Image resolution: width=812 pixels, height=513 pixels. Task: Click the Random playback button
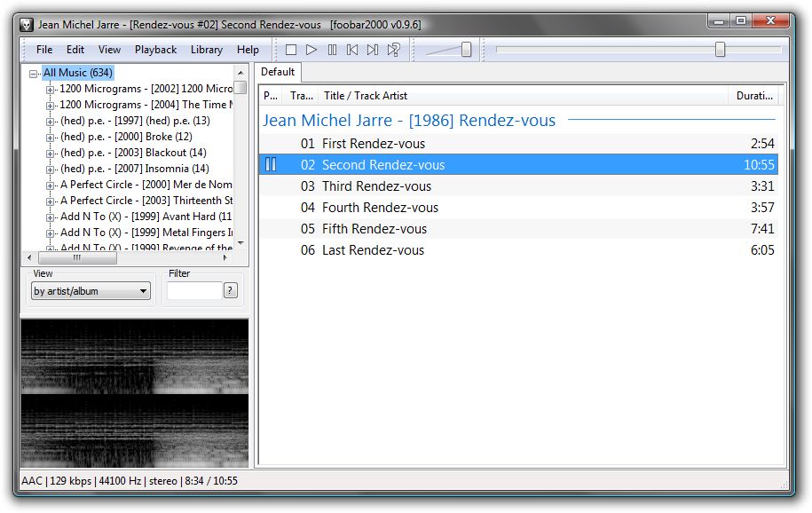pos(394,50)
